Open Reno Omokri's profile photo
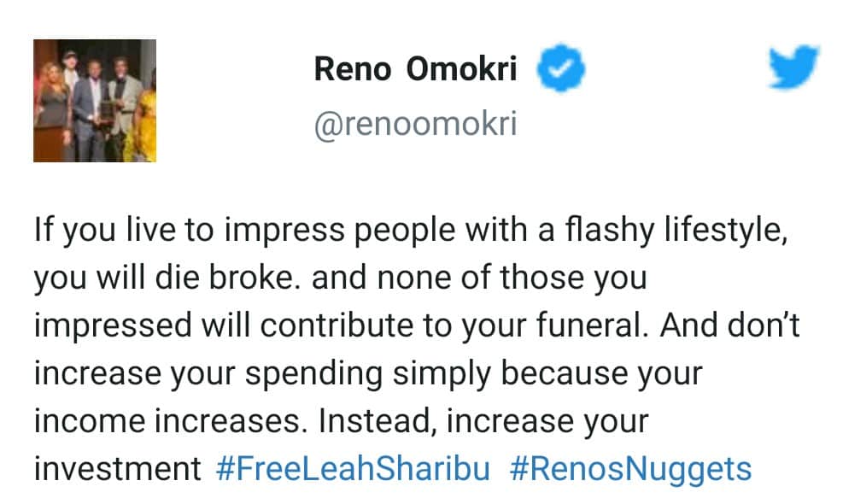Viewport: 843px width, 504px height. [95, 101]
